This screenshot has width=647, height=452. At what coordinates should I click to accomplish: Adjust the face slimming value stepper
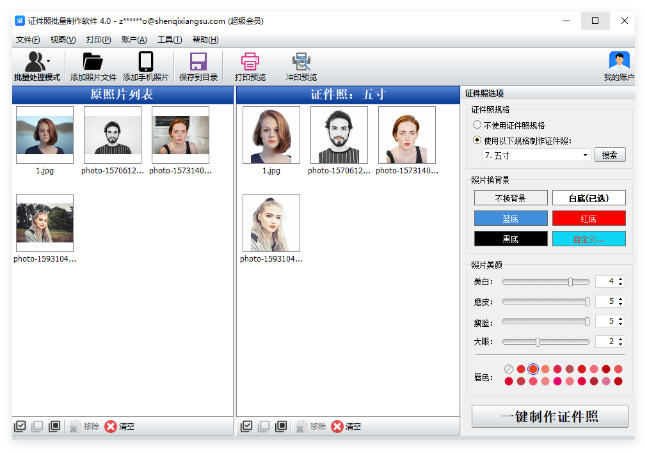pyautogui.click(x=620, y=322)
